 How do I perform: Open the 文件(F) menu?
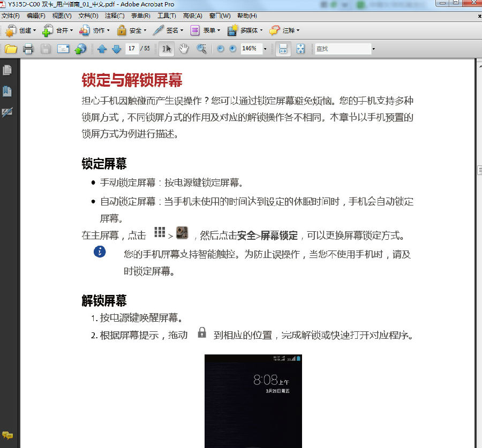tap(12, 16)
